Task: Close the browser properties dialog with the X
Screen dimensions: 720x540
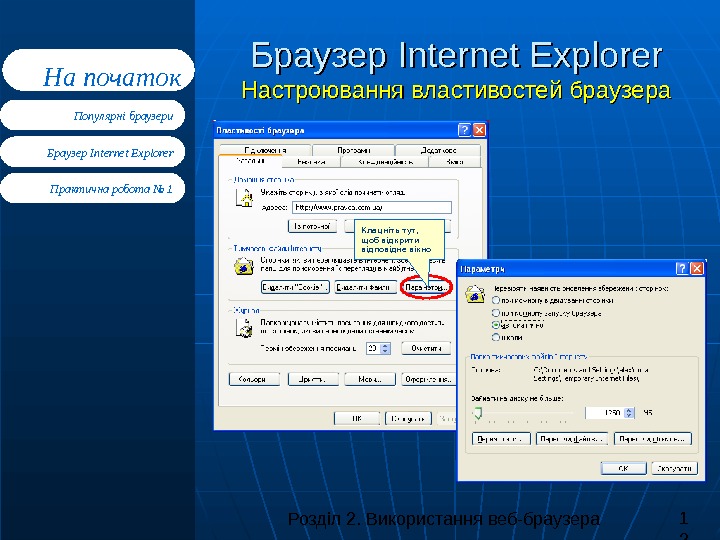Action: pos(479,130)
